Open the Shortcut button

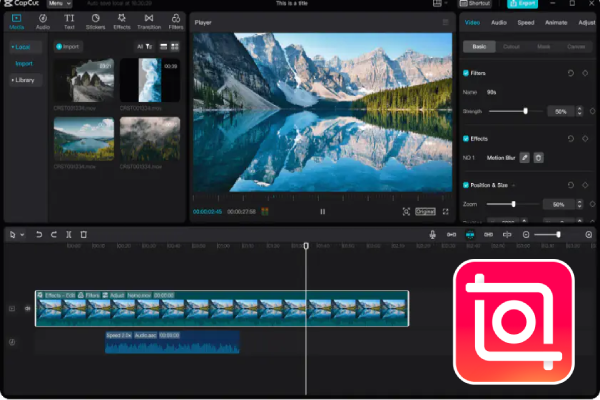click(475, 3)
